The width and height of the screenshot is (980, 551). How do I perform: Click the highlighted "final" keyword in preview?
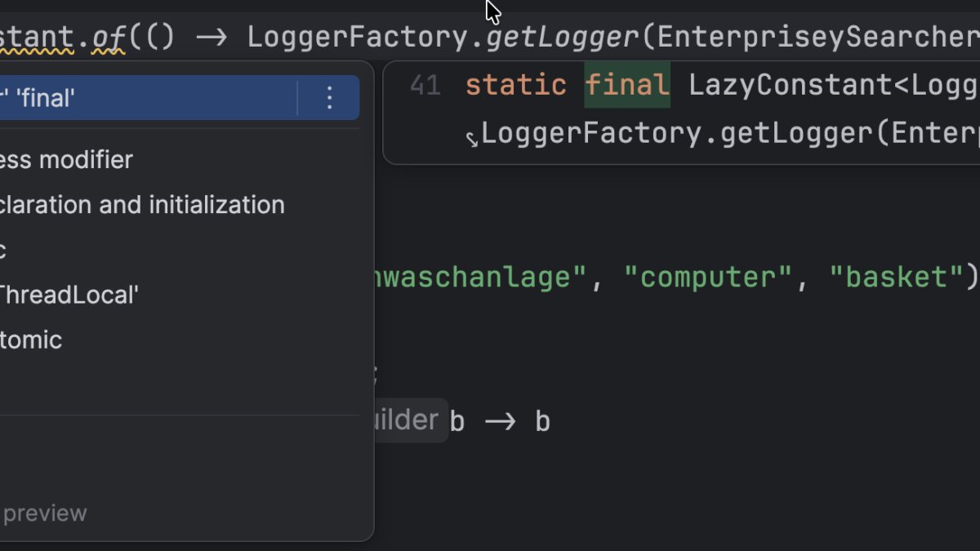click(627, 85)
